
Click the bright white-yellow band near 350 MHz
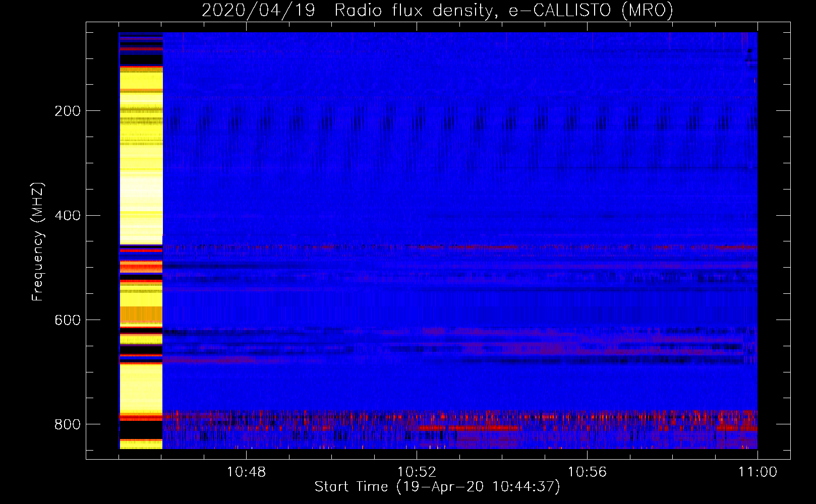[141, 186]
